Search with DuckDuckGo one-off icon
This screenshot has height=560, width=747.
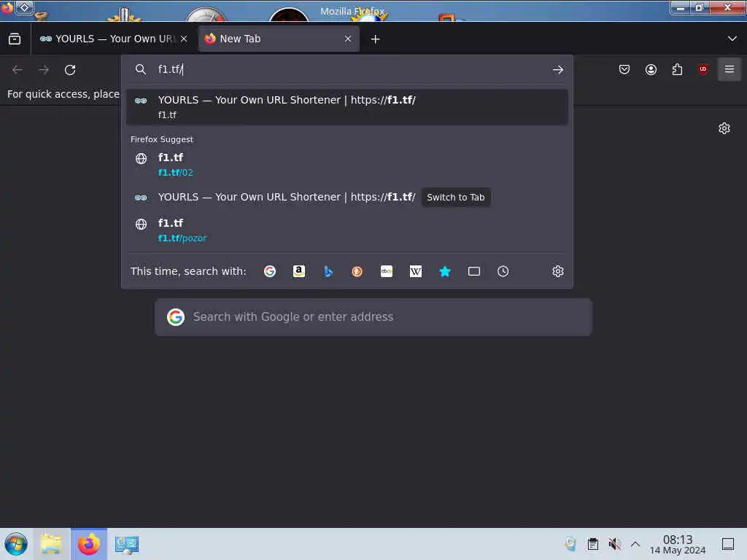click(357, 271)
